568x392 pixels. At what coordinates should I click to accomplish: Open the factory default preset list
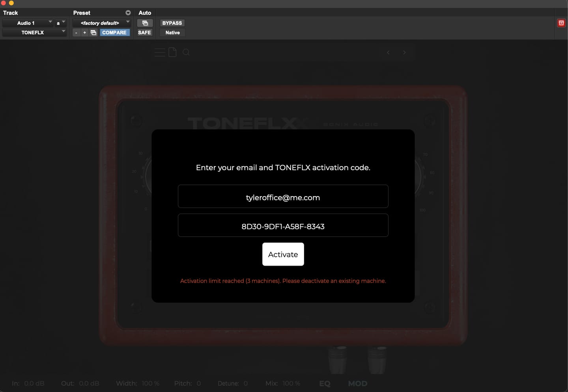[x=102, y=23]
